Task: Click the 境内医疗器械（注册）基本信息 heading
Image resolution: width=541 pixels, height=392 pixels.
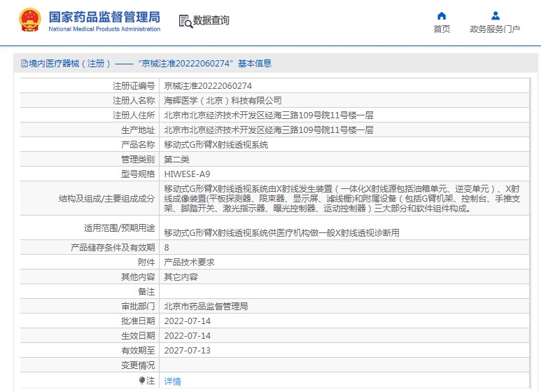Action: 150,64
